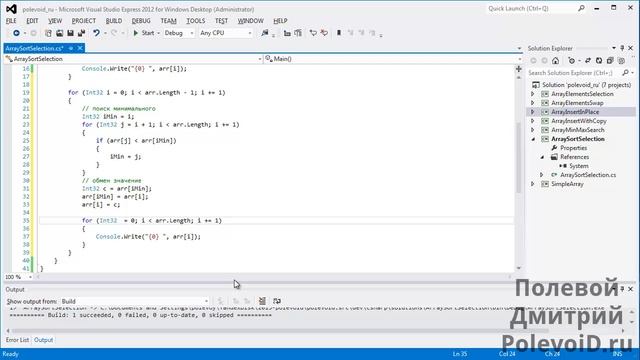Click the Quick Launch search magnifier icon
The height and width of the screenshot is (360, 640).
(581, 8)
